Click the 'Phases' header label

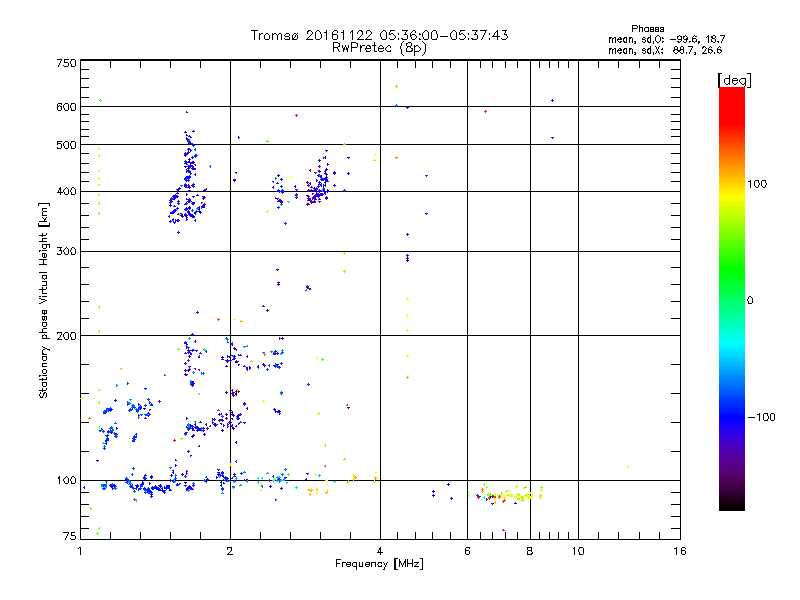pyautogui.click(x=647, y=29)
